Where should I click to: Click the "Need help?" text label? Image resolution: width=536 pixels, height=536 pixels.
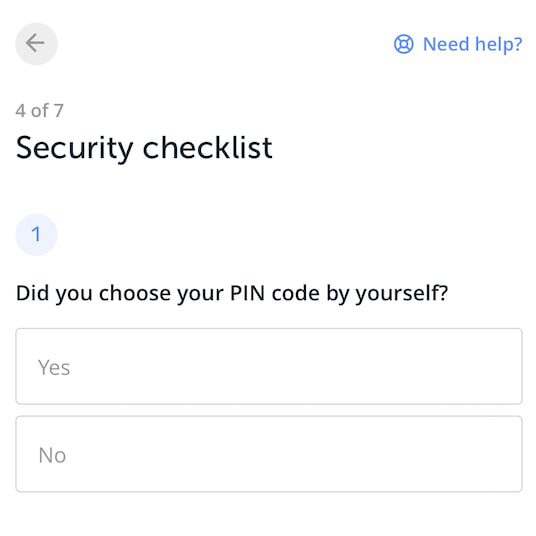coord(473,44)
